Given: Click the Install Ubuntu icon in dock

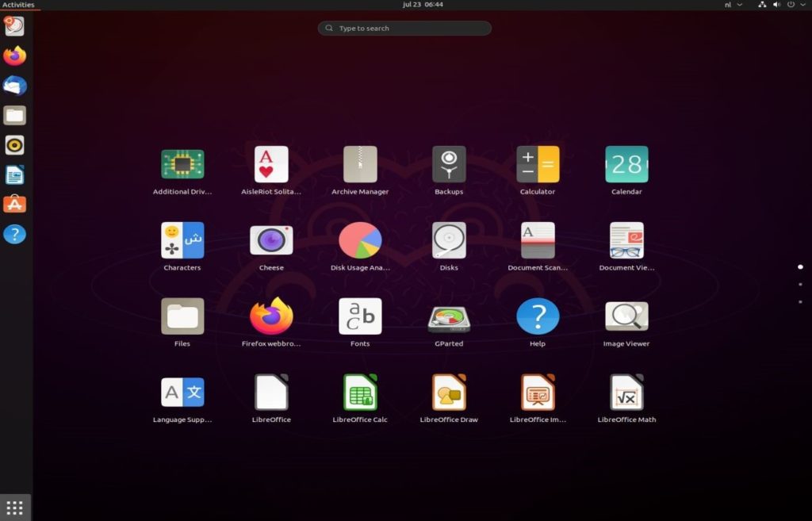Looking at the screenshot, I should 14,26.
